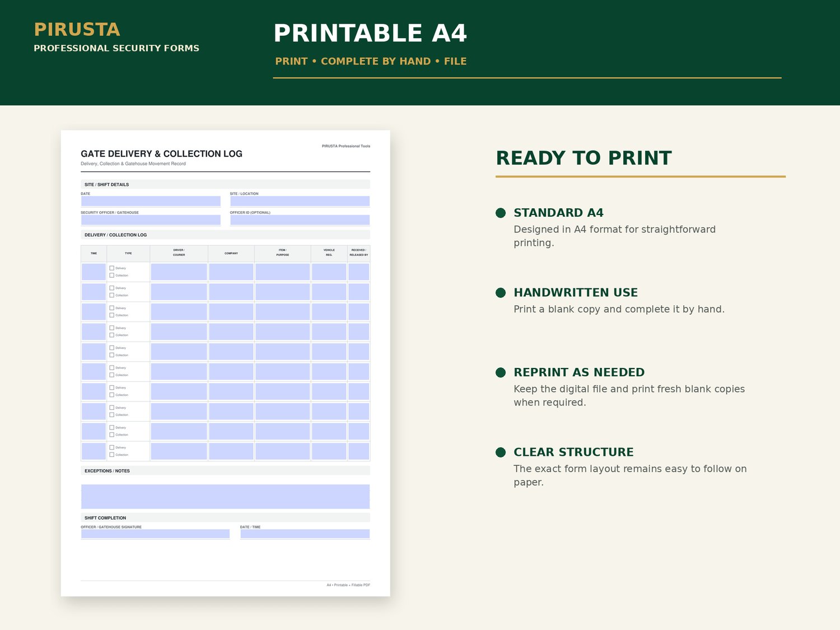
Task: Tick the Delivery checkbox in the third log row
Action: click(111, 308)
